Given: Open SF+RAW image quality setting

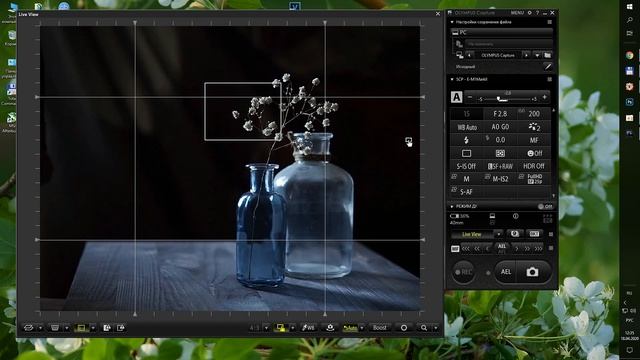Looking at the screenshot, I should 500,166.
